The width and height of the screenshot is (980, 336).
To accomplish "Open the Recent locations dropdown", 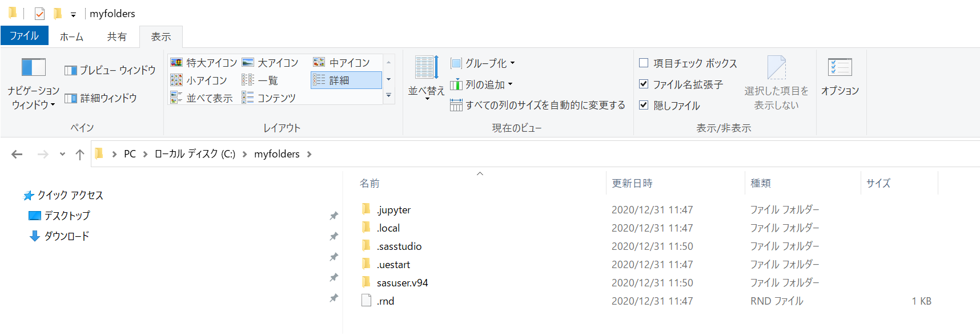I will (x=62, y=154).
